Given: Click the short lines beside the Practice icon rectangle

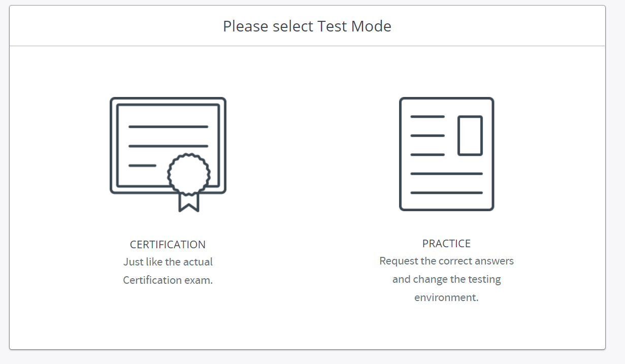Looking at the screenshot, I should 427,136.
